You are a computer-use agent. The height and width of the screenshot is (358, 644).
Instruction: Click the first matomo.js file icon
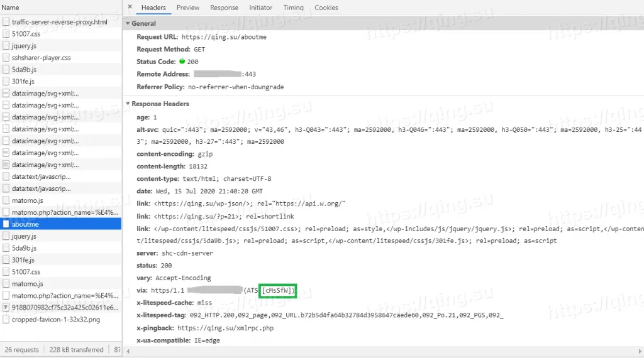click(x=6, y=201)
